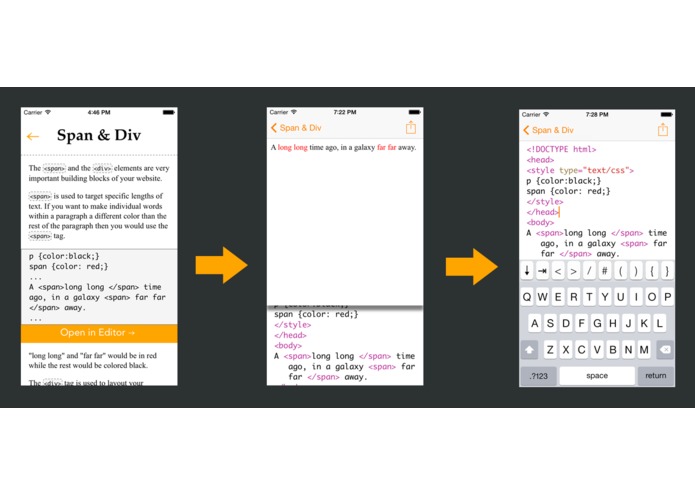This screenshot has width=695, height=494.
Task: Insert a greater-than bracket from the accessory row
Action: [x=574, y=271]
